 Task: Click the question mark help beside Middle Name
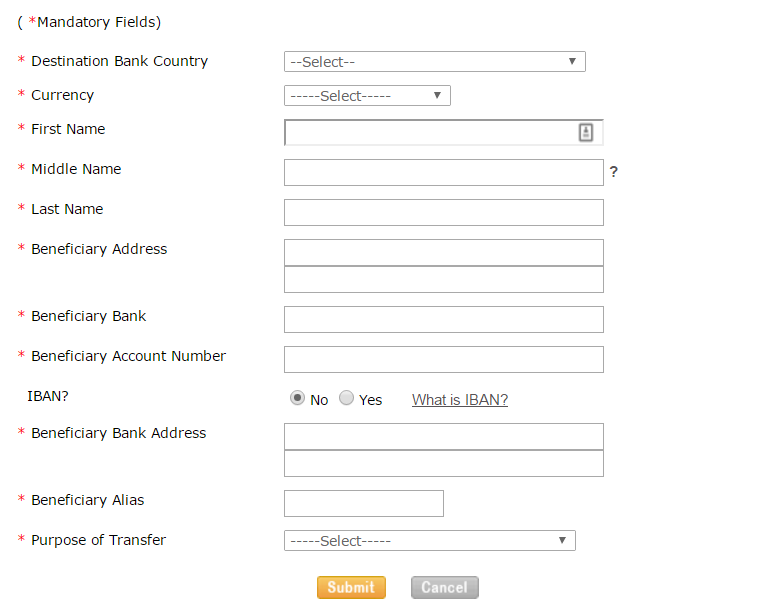pyautogui.click(x=613, y=172)
